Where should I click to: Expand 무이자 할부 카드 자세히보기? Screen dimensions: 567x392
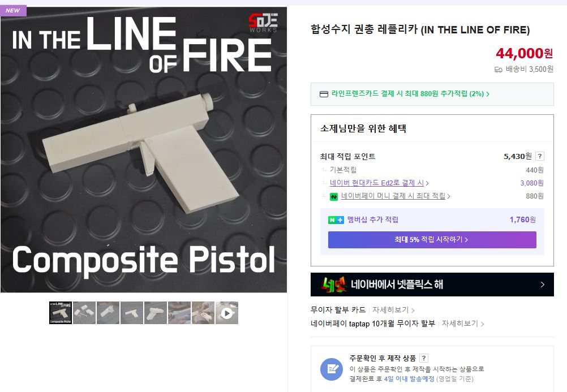point(393,310)
